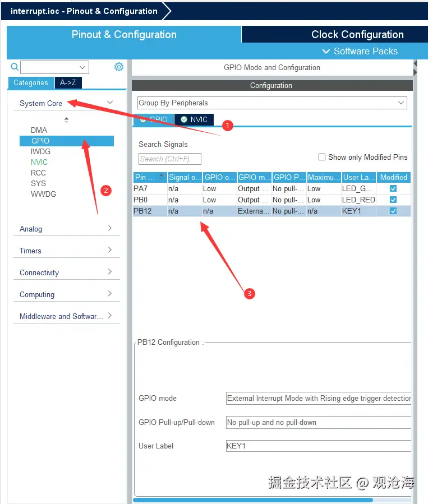Click LED_G... user label cell

(359, 189)
